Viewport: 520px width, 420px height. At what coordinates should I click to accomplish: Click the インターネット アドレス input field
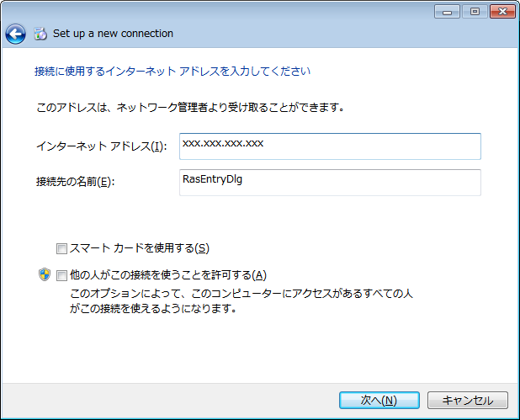(x=330, y=146)
